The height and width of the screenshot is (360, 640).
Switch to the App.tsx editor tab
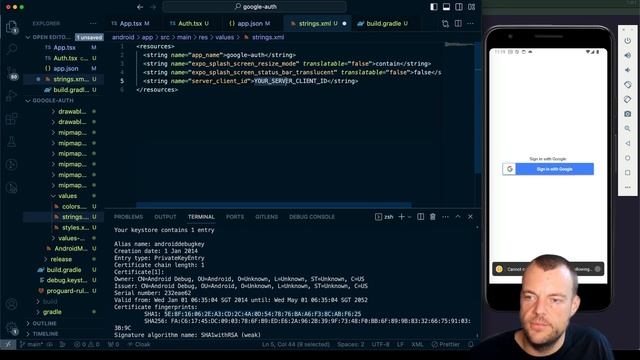point(131,24)
